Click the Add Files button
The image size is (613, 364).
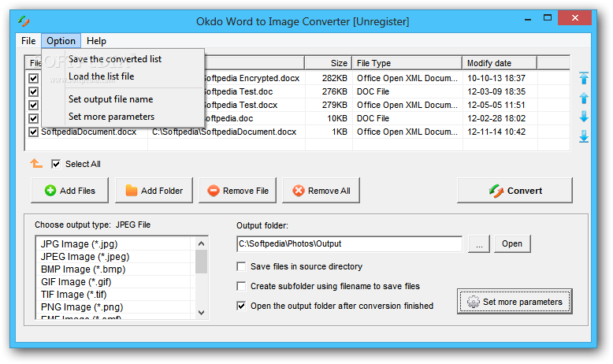point(69,191)
